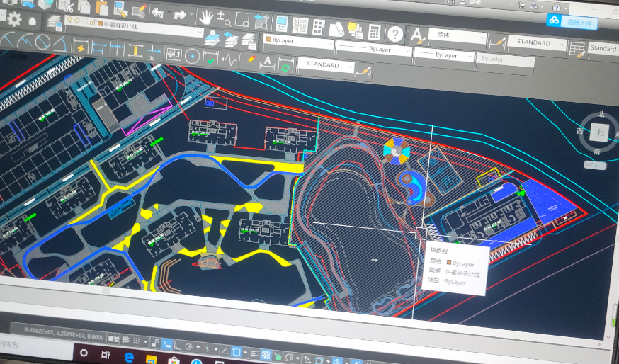This screenshot has height=364, width=619.
Task: Open the Tool Palettes window icon
Action: pyautogui.click(x=318, y=27)
